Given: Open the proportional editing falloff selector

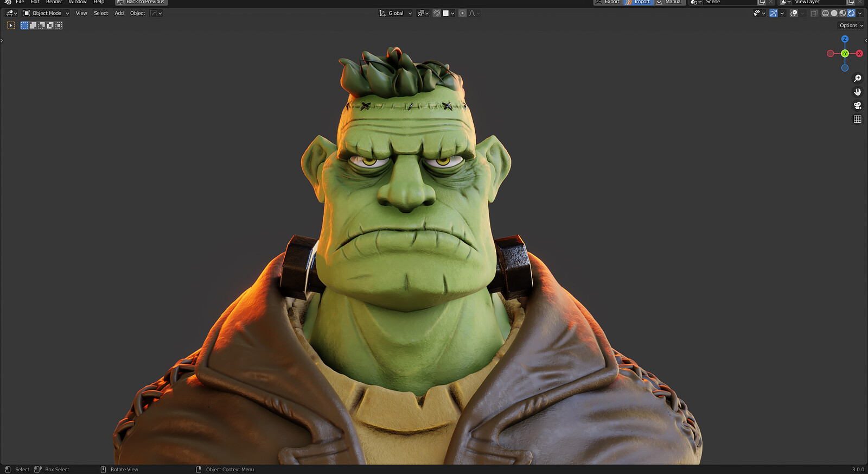Looking at the screenshot, I should coord(474,13).
